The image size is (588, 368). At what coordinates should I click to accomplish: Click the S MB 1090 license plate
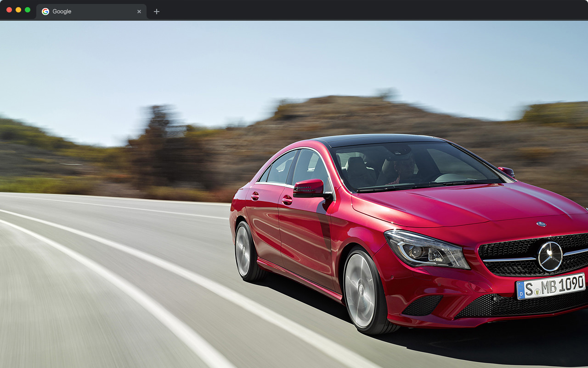pos(551,286)
